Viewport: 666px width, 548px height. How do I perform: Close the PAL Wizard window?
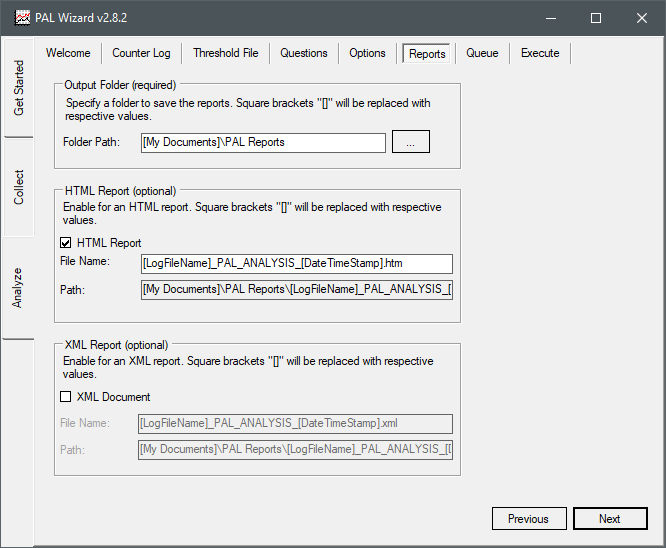(641, 18)
